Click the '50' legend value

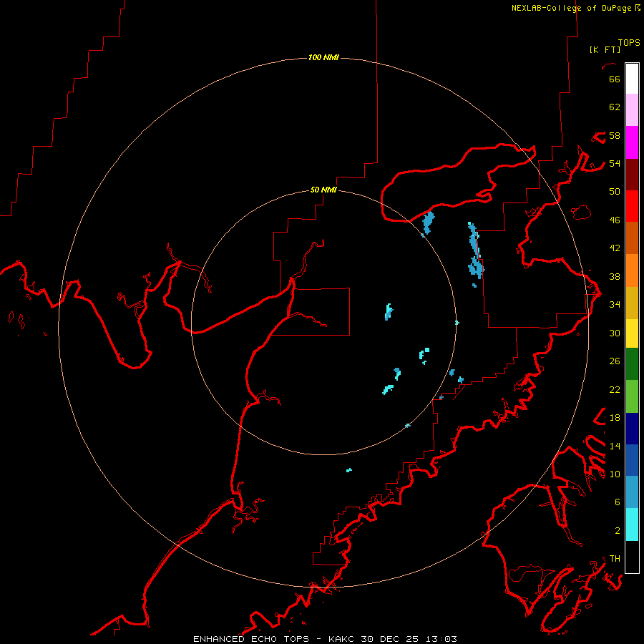(615, 192)
